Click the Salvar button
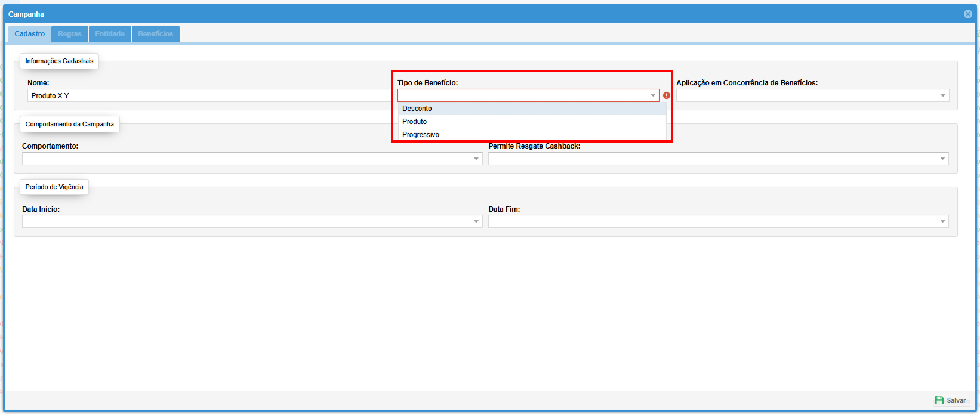Viewport: 980px width, 414px height. (x=951, y=400)
